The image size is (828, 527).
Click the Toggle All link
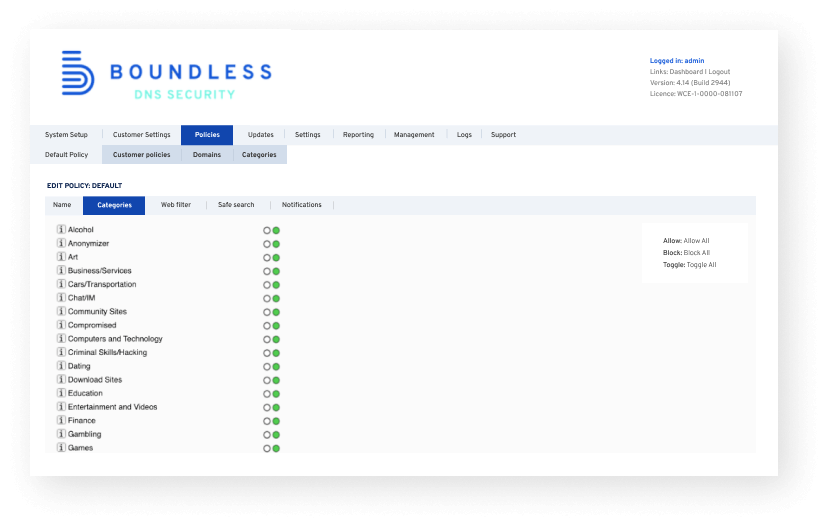pyautogui.click(x=701, y=265)
